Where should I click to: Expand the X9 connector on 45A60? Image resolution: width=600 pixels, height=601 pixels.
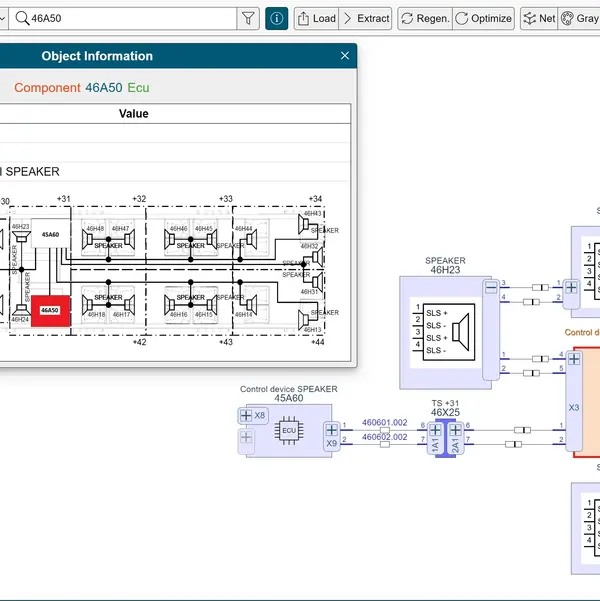coord(331,432)
